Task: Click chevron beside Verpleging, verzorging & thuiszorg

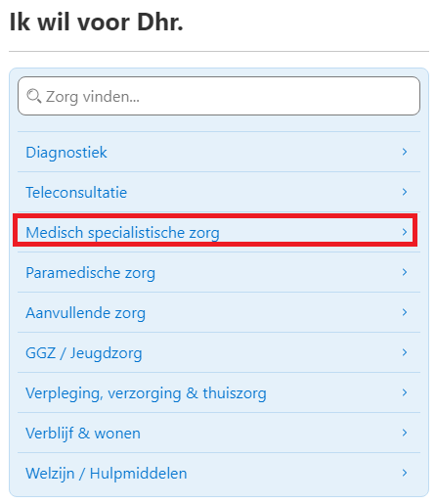Action: pyautogui.click(x=405, y=392)
